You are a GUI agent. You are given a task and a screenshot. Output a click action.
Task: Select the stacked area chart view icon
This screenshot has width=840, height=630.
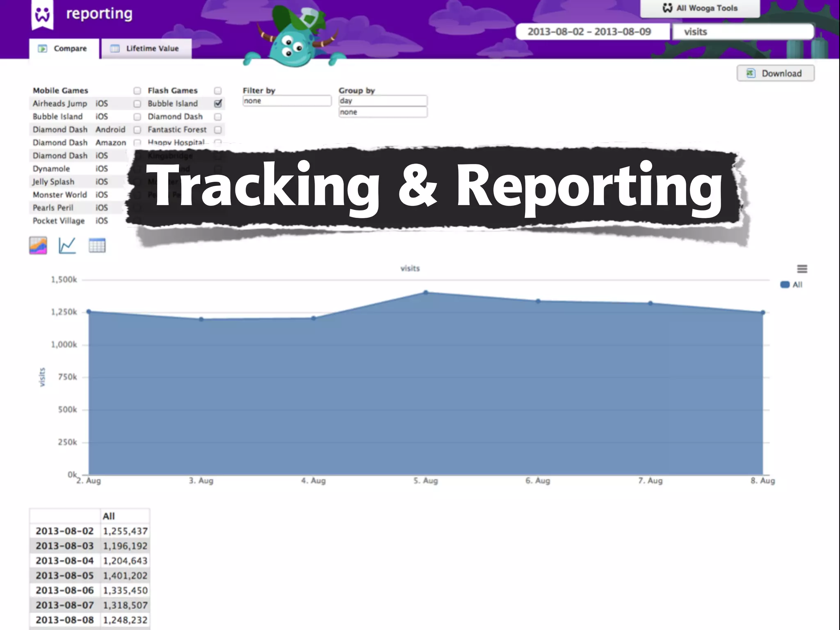coord(38,245)
